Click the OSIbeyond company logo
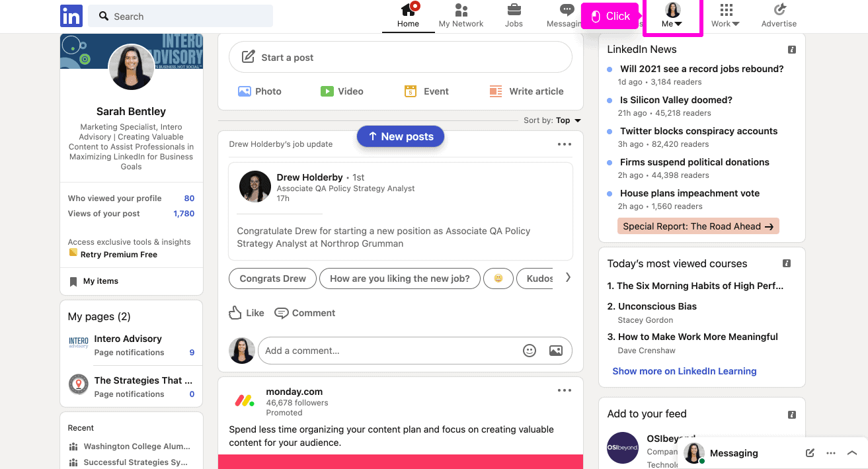 tap(623, 448)
